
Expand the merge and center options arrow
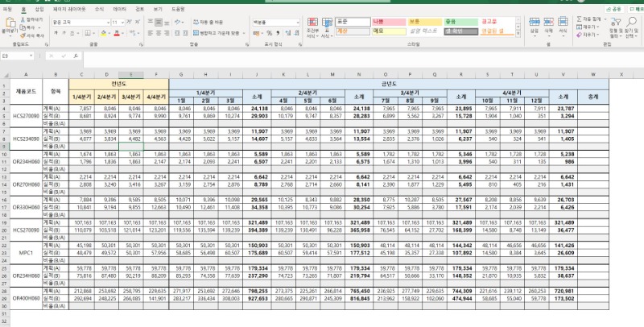tap(244, 33)
